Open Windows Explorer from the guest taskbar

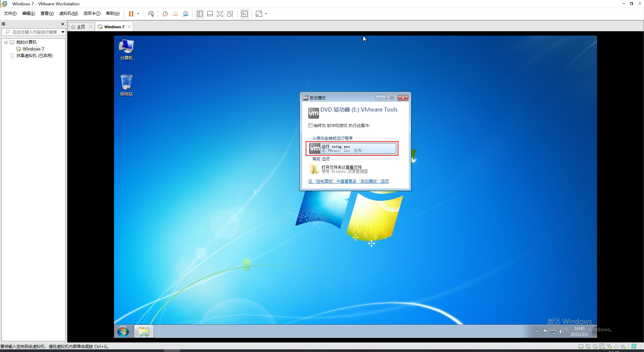144,332
